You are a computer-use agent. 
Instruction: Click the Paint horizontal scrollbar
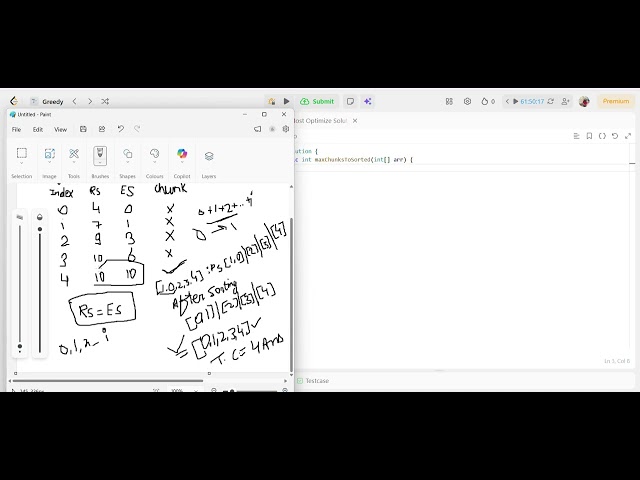(x=108, y=381)
